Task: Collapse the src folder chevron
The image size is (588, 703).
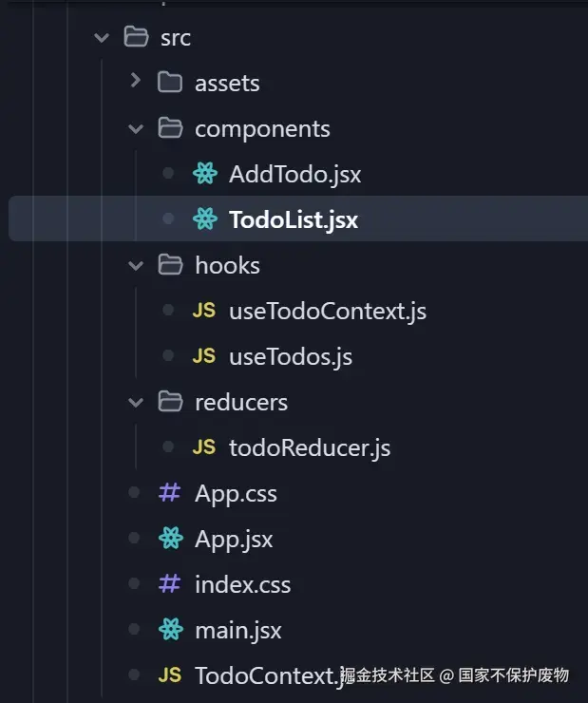Action: coord(102,37)
